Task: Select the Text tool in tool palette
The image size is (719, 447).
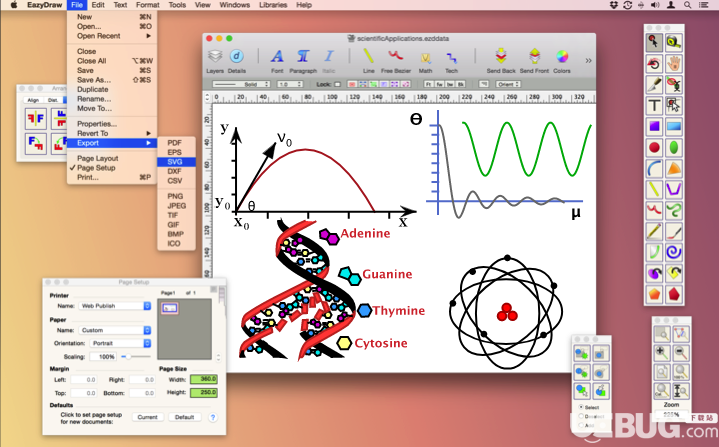Action: [654, 105]
